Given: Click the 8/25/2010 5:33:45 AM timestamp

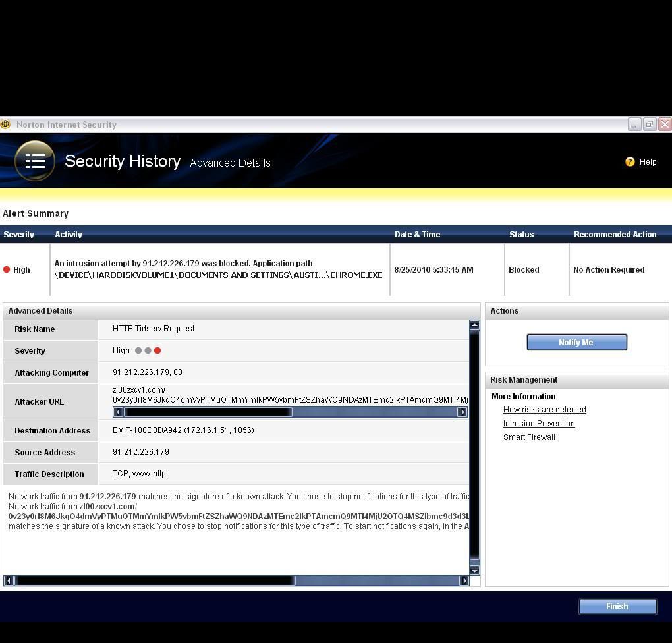Looking at the screenshot, I should point(434,269).
